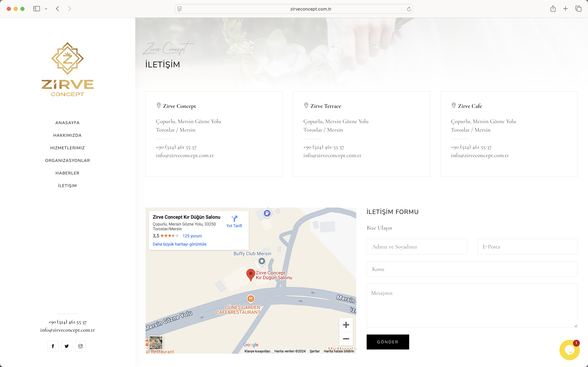Screen dimensions: 588x367
Task: Open Daha büyük haritayı görüntüle link
Action: (x=179, y=244)
